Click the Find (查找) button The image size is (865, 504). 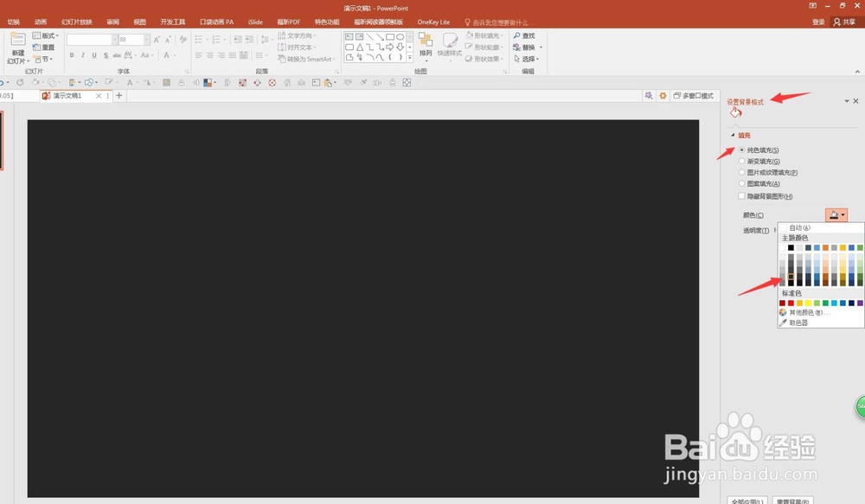pos(525,35)
